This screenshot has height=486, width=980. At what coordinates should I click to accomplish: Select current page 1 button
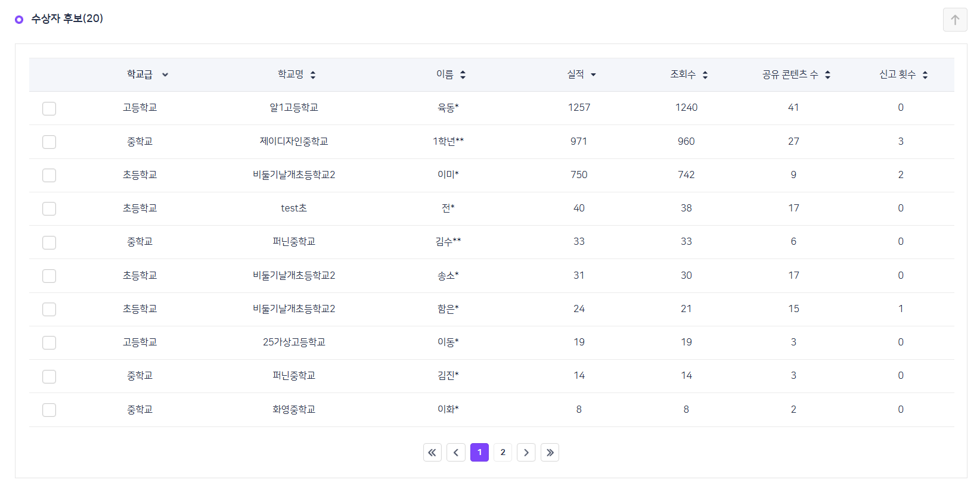point(479,453)
